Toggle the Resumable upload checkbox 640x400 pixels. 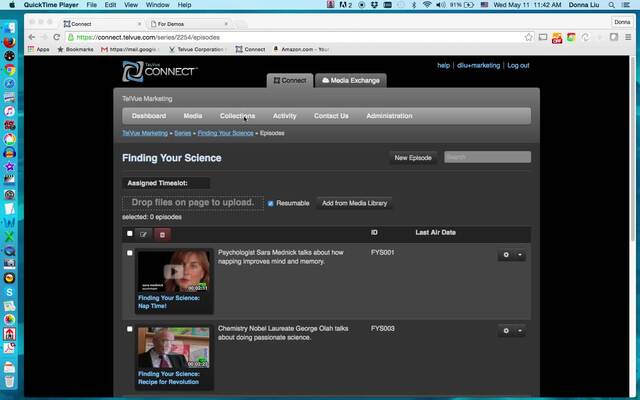(x=271, y=203)
